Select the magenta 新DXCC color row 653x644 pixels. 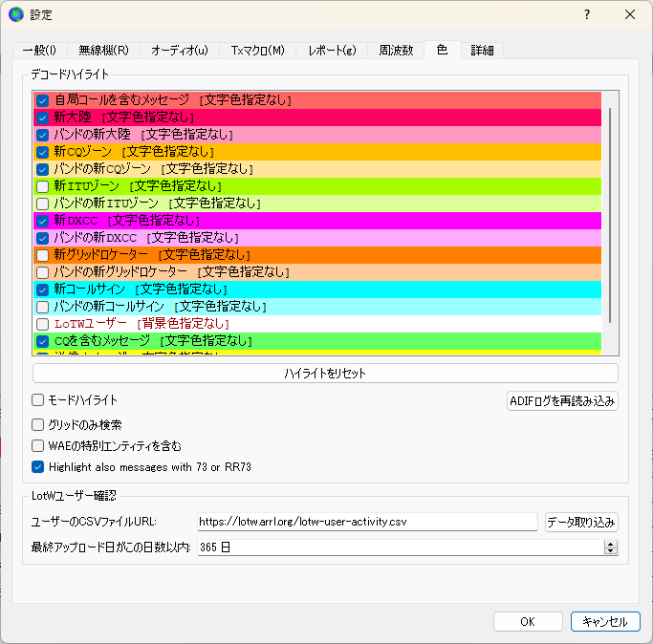(x=317, y=221)
